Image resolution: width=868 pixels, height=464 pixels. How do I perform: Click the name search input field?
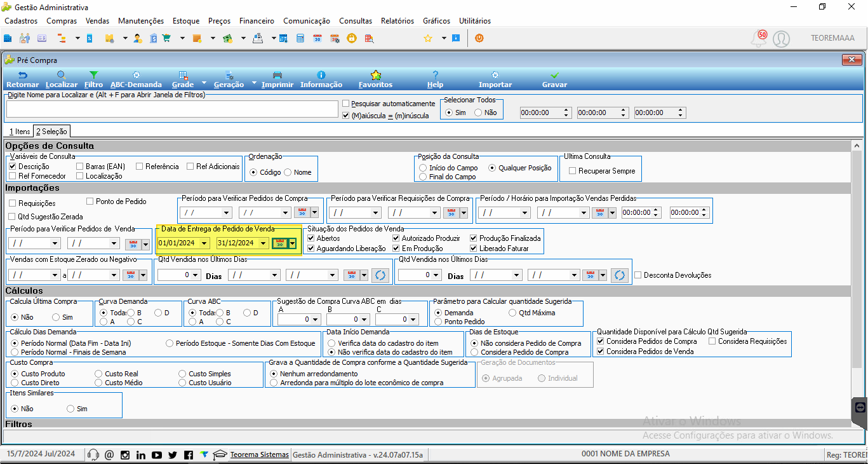click(x=172, y=109)
